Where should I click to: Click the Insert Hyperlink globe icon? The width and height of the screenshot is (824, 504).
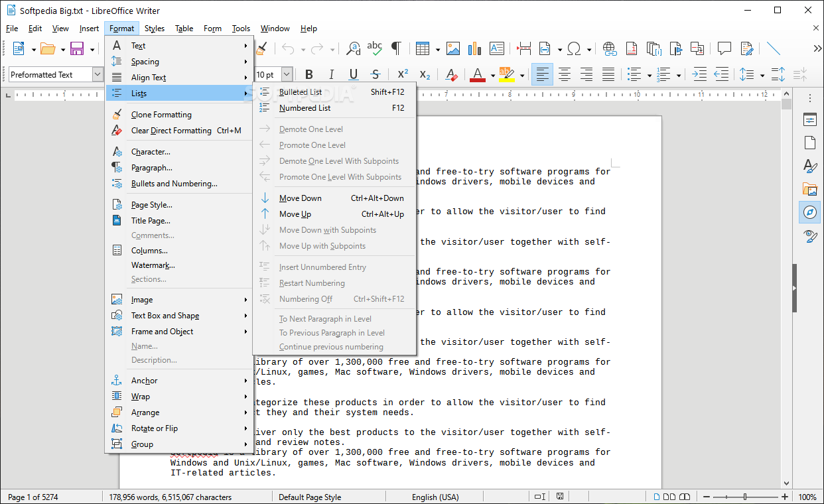click(610, 48)
